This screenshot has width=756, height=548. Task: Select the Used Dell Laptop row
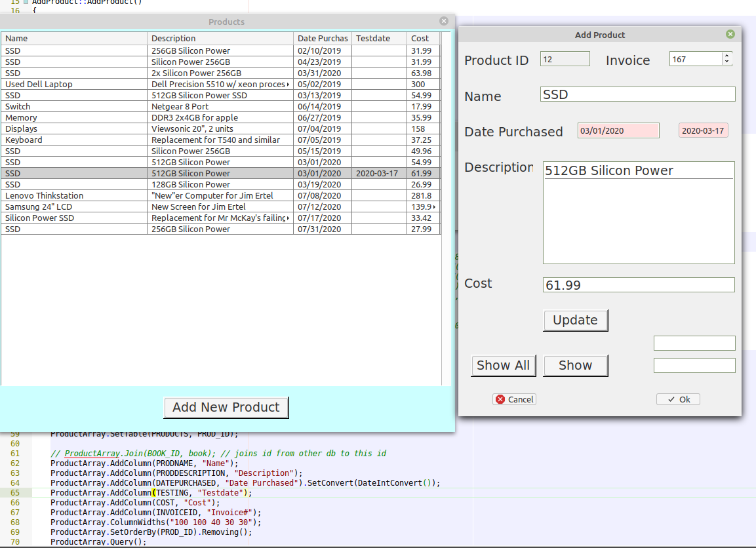74,85
